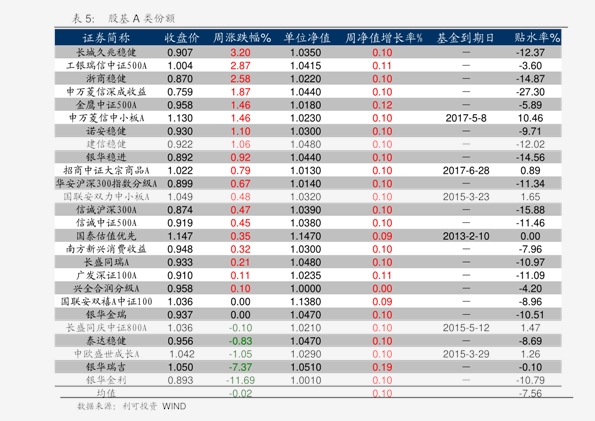The width and height of the screenshot is (595, 421).
Task: Select the 银华瑞吉 fund name
Action: click(106, 367)
